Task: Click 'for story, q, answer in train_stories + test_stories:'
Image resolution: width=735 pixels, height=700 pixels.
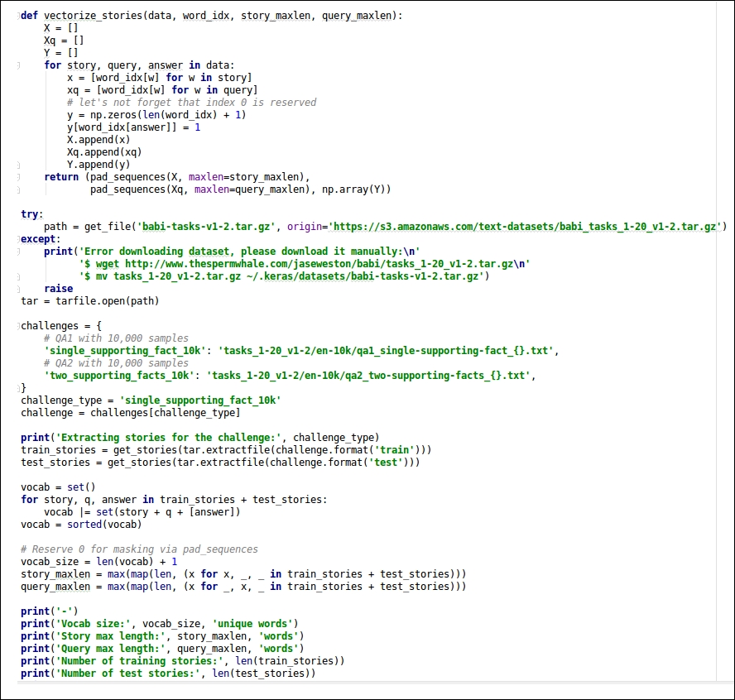Action: (x=174, y=500)
